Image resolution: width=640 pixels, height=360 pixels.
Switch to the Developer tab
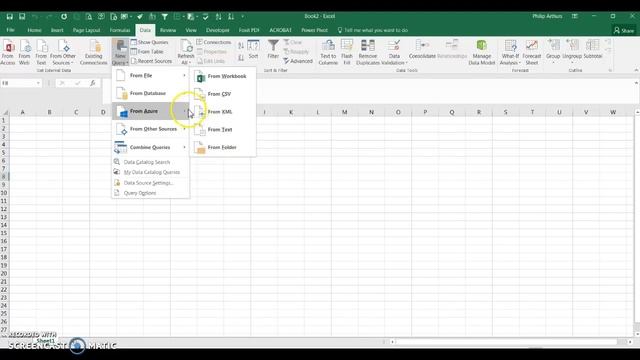(x=218, y=30)
